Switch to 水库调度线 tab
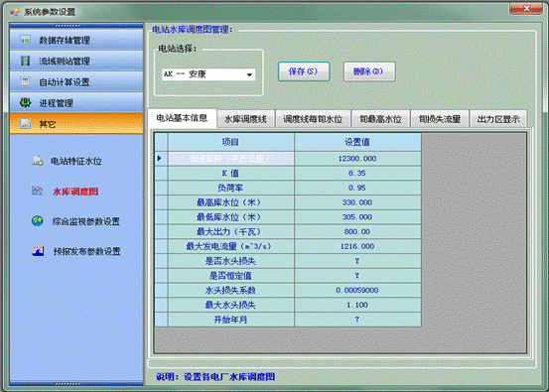 [x=245, y=119]
